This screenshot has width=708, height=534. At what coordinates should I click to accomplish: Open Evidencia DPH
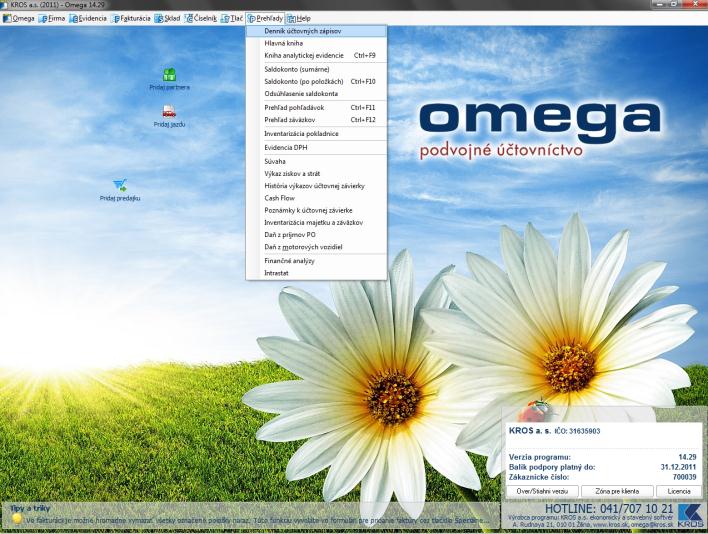tap(316, 148)
